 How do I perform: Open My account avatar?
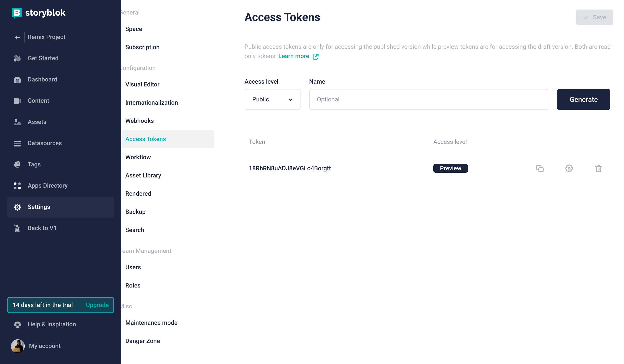(18, 346)
